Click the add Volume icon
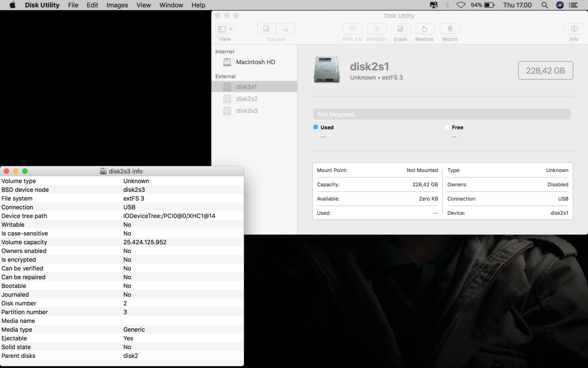Image resolution: width=588 pixels, height=368 pixels. pos(266,28)
